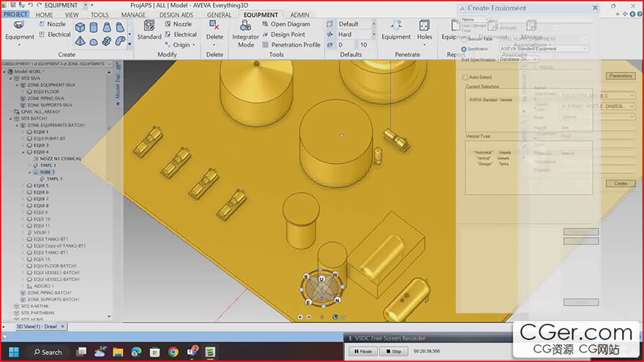
Task: Expand the primitives gallery more arrow
Action: coord(130,43)
